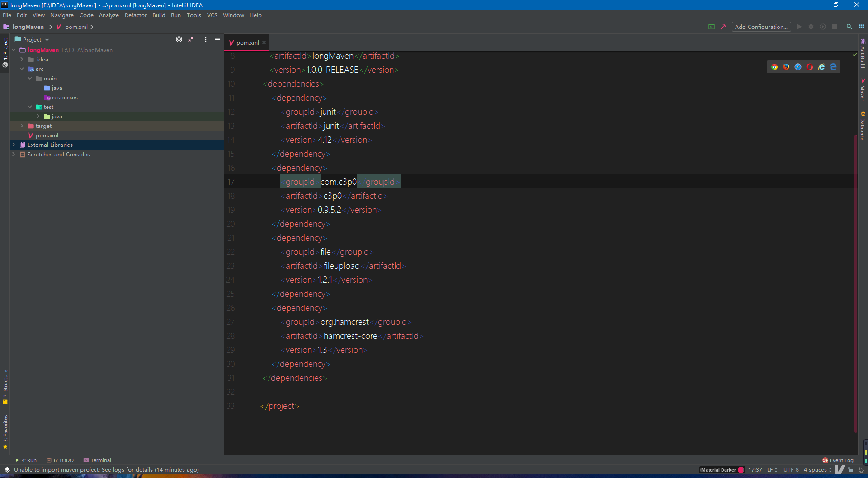The height and width of the screenshot is (478, 868).
Task: Click the Stop square icon
Action: pyautogui.click(x=835, y=27)
